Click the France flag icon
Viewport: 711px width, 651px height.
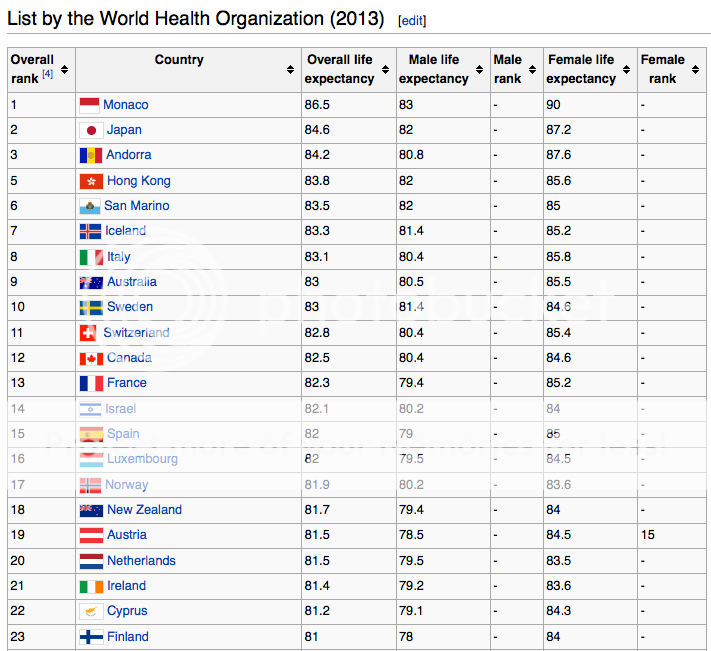coord(91,383)
